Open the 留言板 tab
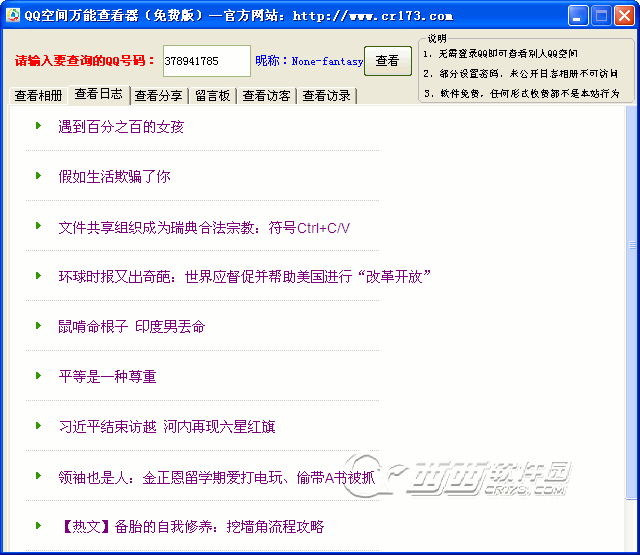Screen dimensions: 640x555 pos(213,96)
